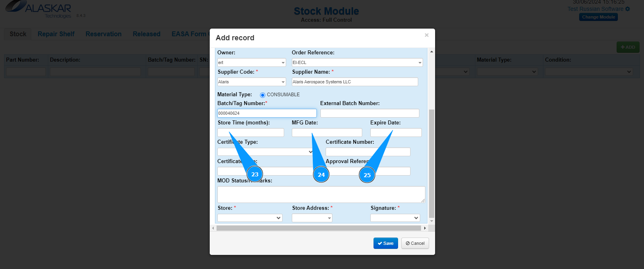The width and height of the screenshot is (644, 269).
Task: Click the annotation marker numbered 24
Action: point(321,175)
